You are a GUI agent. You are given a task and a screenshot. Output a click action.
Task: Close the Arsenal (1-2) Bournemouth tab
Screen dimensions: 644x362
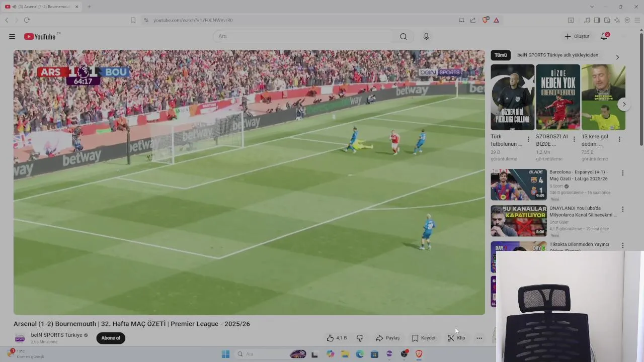tap(77, 7)
